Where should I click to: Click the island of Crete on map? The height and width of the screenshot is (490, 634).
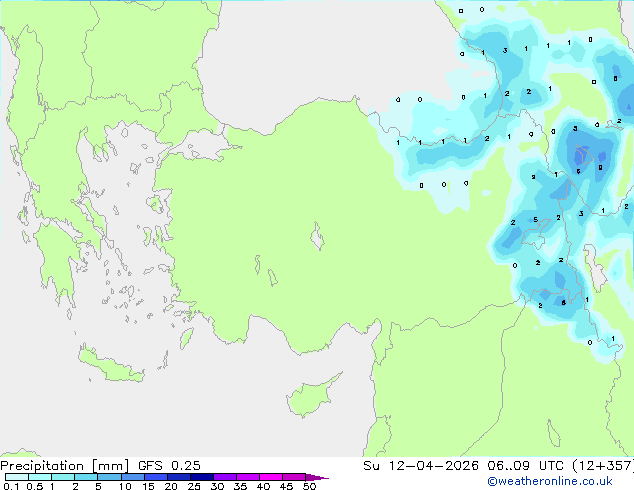tap(110, 365)
